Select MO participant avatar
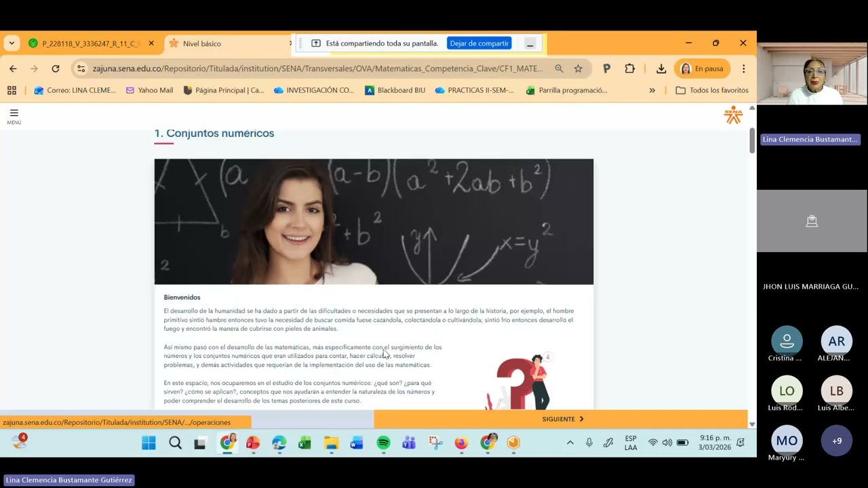Screen dimensions: 868x488 click(787, 441)
